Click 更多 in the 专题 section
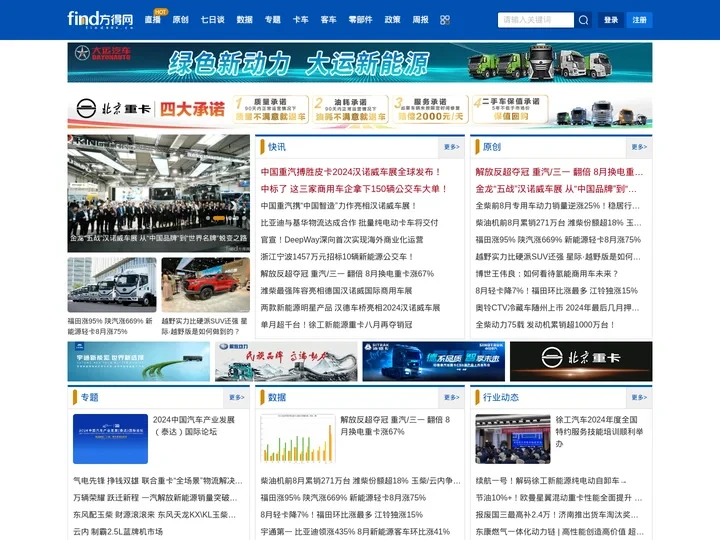The width and height of the screenshot is (720, 540). [236, 397]
